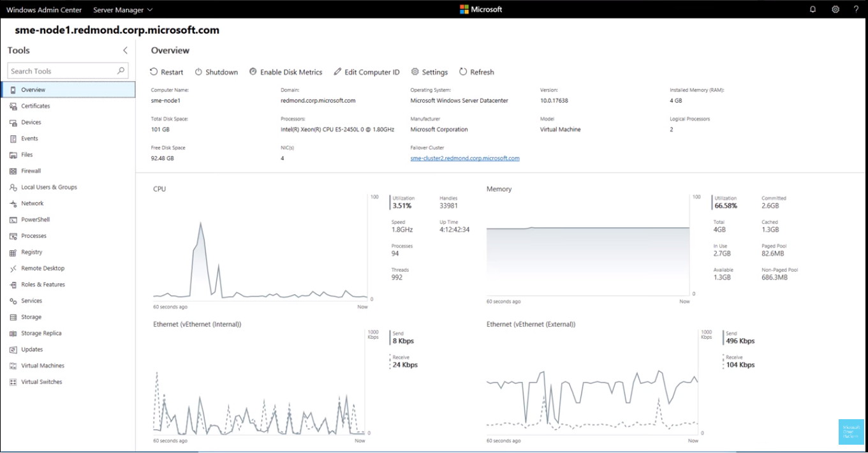868x453 pixels.
Task: Open the Server Manager dropdown
Action: (x=123, y=10)
